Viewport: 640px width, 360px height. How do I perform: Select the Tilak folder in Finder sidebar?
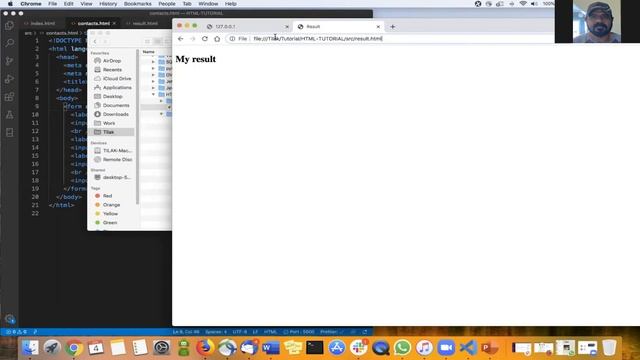[112, 132]
